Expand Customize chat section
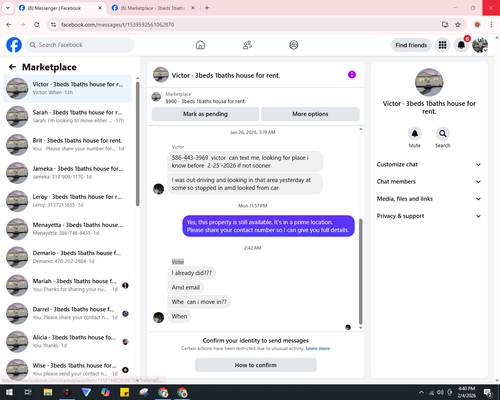500x400 pixels. [x=429, y=164]
